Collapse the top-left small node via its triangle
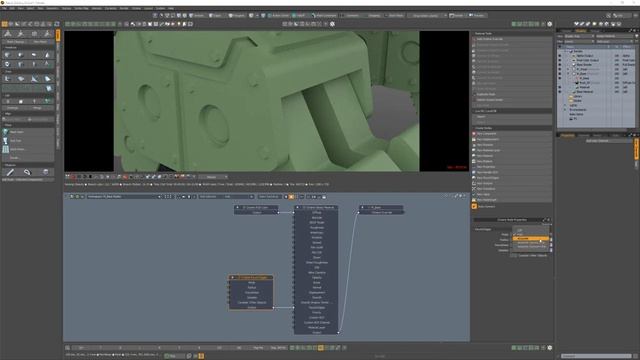 [238, 208]
